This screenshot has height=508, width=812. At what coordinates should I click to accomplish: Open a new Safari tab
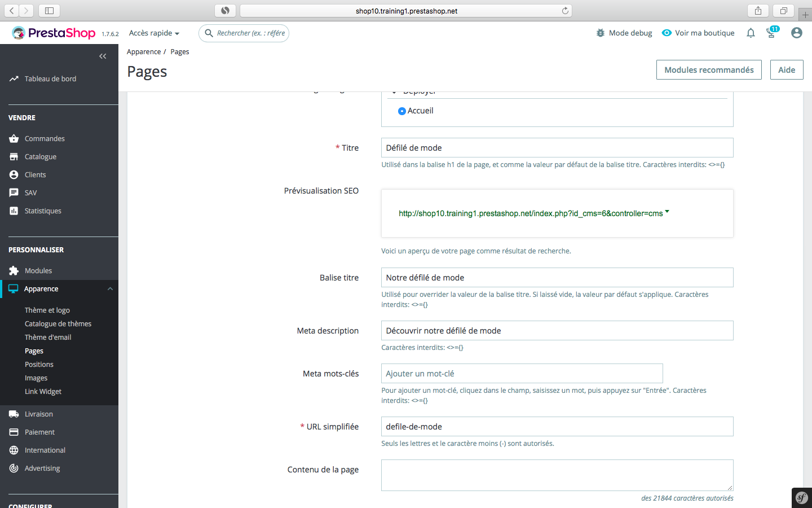point(806,15)
